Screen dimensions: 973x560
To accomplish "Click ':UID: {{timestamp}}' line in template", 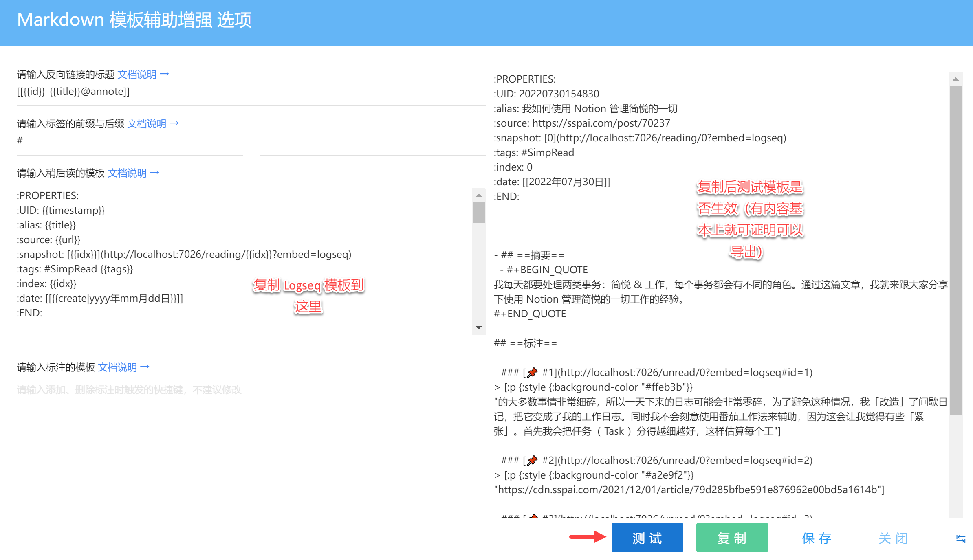I will [x=61, y=210].
